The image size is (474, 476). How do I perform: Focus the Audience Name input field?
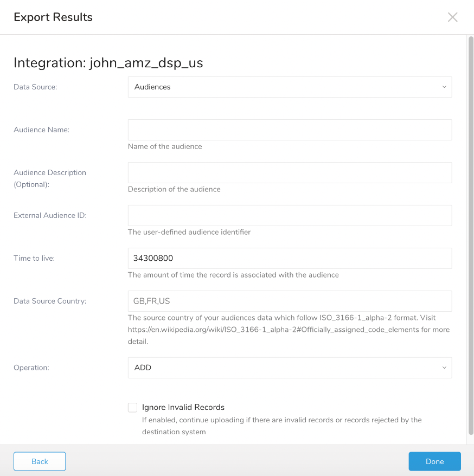click(x=290, y=130)
